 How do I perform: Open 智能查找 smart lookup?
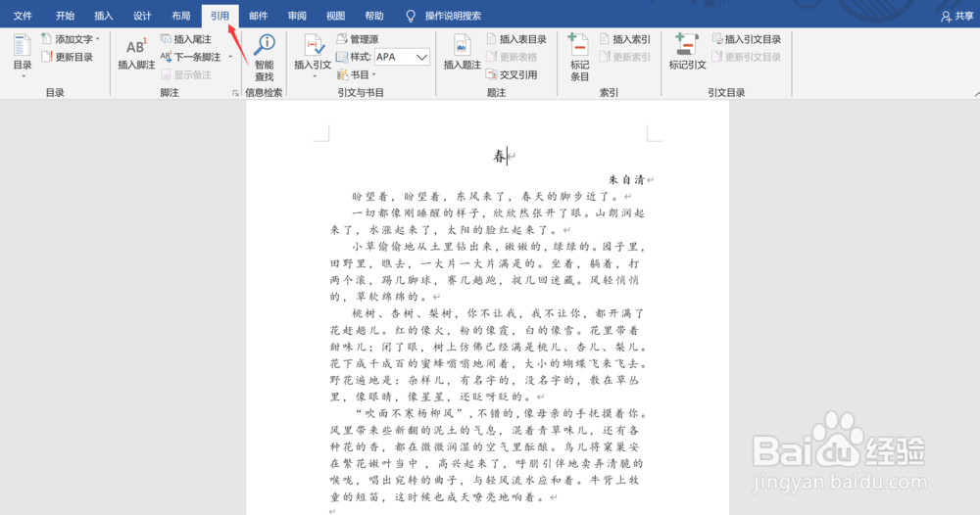[264, 58]
